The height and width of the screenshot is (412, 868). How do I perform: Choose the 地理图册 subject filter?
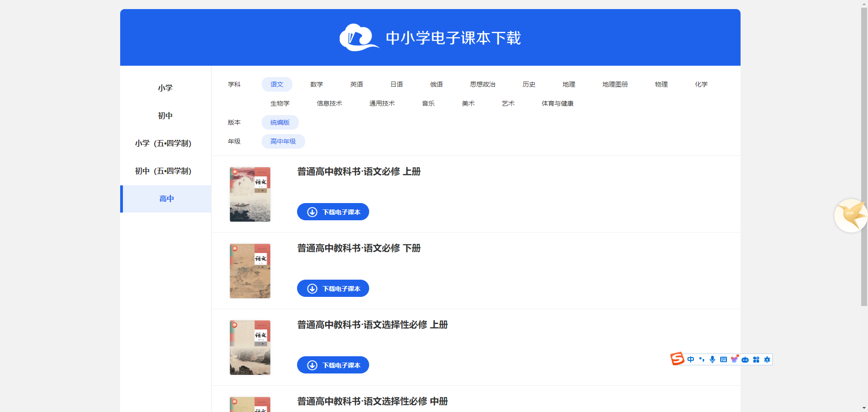point(615,84)
